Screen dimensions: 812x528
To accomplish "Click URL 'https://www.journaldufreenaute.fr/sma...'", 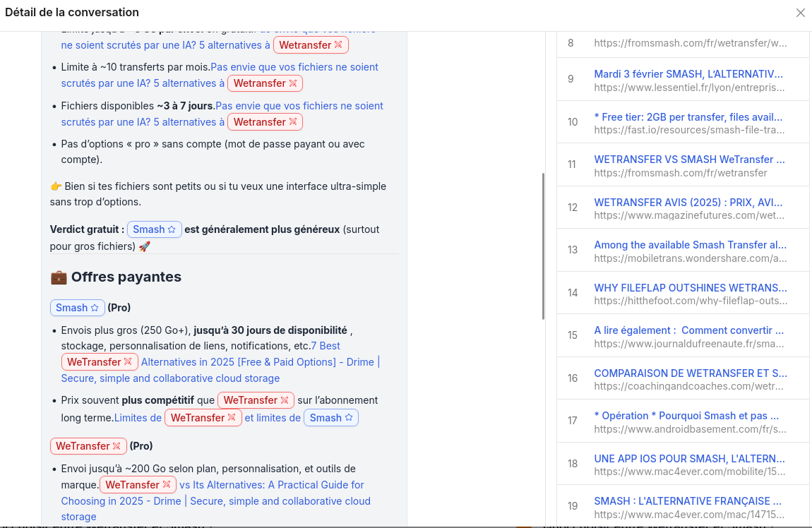I will tap(688, 344).
